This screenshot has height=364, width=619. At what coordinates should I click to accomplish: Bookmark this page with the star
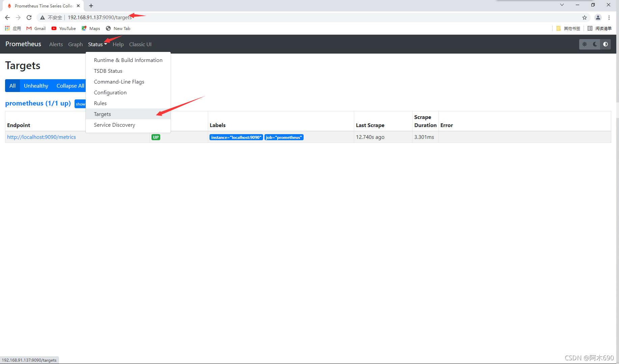point(585,18)
